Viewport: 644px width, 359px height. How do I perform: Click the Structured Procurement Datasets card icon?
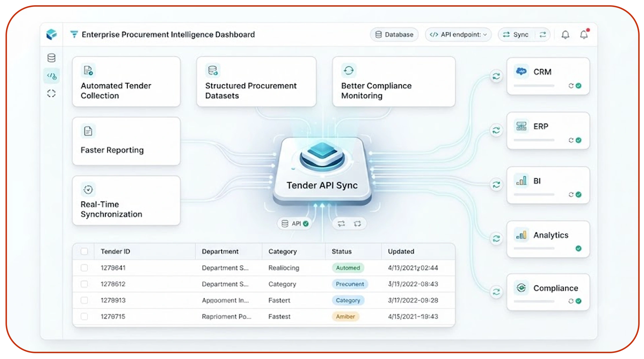[213, 70]
